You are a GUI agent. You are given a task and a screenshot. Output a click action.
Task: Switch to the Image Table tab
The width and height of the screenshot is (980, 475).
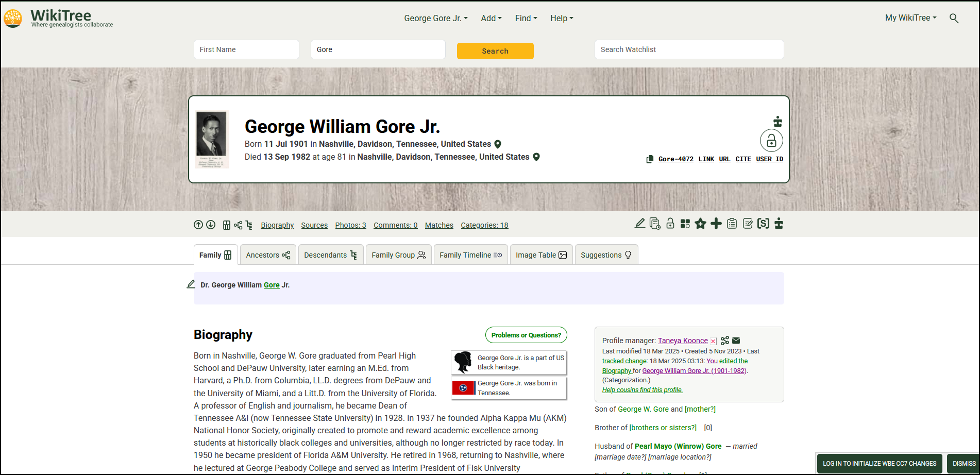542,255
